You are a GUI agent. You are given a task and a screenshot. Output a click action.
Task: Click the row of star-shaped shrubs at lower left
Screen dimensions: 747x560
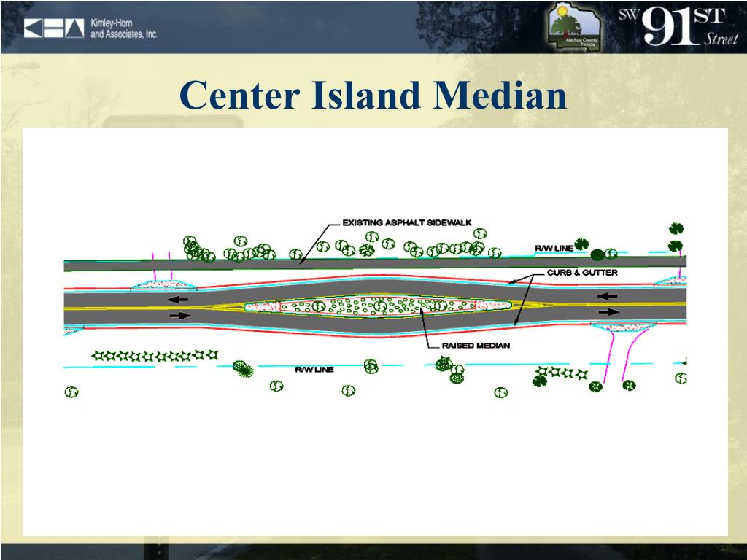click(x=155, y=356)
